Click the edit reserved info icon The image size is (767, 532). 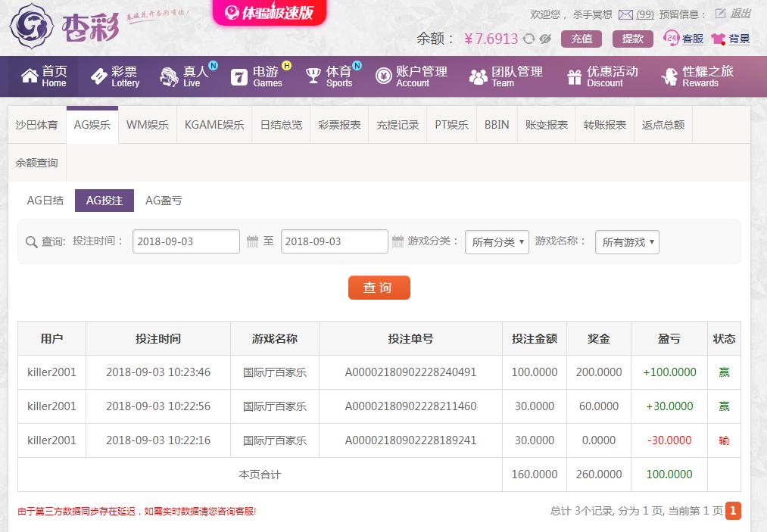pos(720,14)
